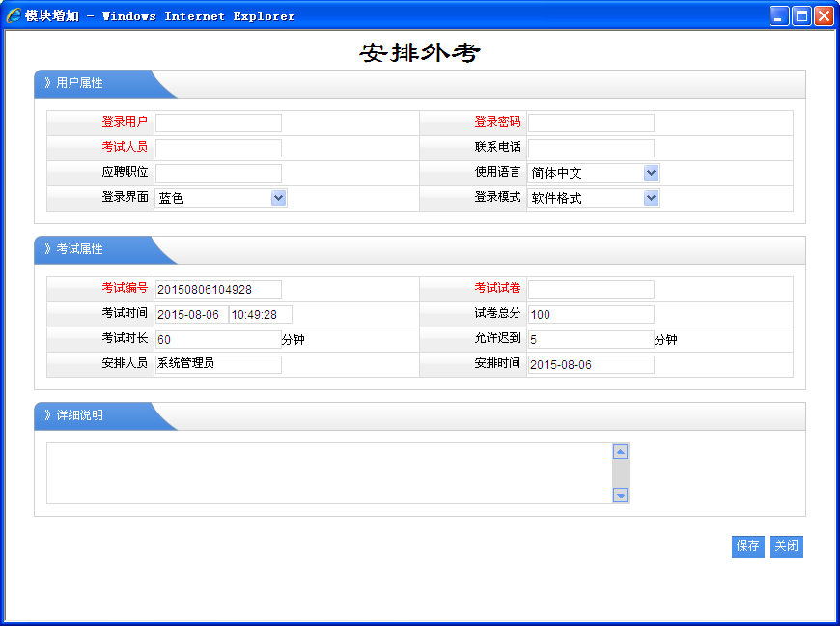Click the 关闭 close button
Image resolution: width=840 pixels, height=626 pixels.
coord(787,546)
